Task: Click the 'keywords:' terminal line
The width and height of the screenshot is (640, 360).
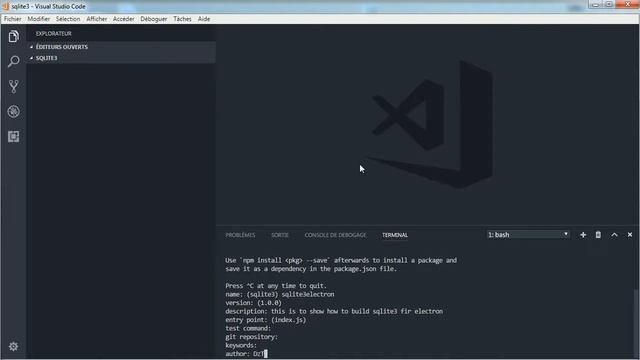Action: pos(241,345)
